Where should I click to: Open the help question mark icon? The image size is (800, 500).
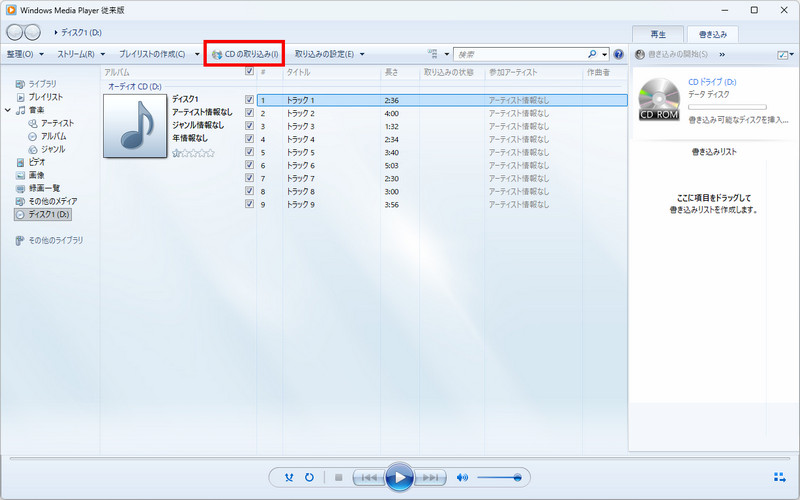click(x=618, y=54)
